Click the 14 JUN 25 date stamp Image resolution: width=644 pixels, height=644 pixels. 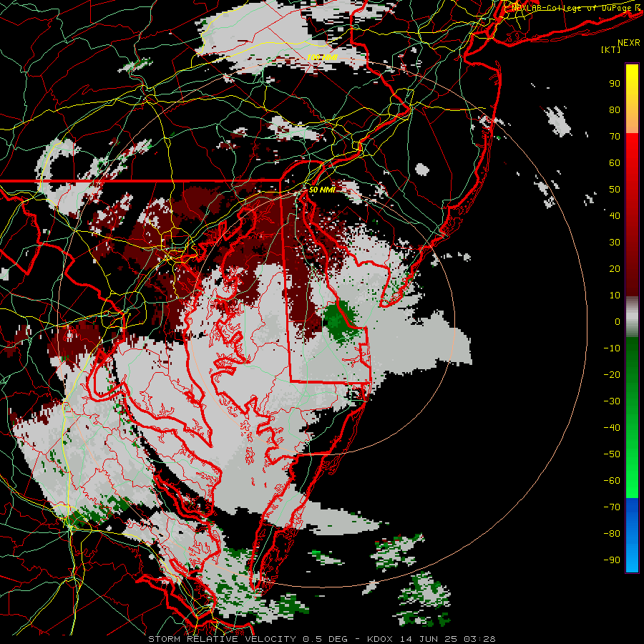[429, 639]
